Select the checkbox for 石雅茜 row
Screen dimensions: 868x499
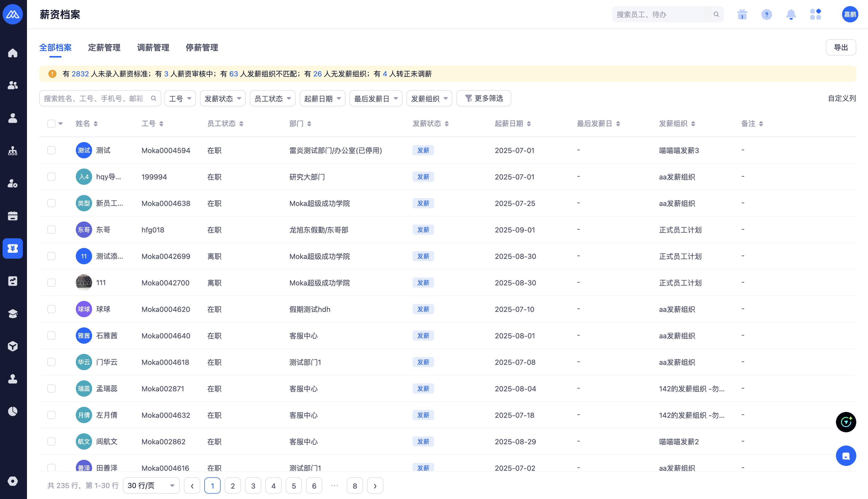pos(51,336)
